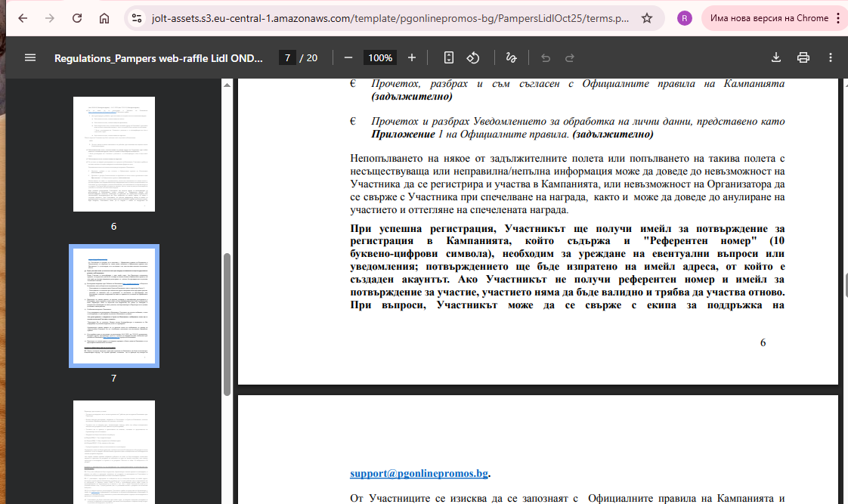Click the zoom in plus icon
This screenshot has height=504, width=848.
[x=412, y=58]
